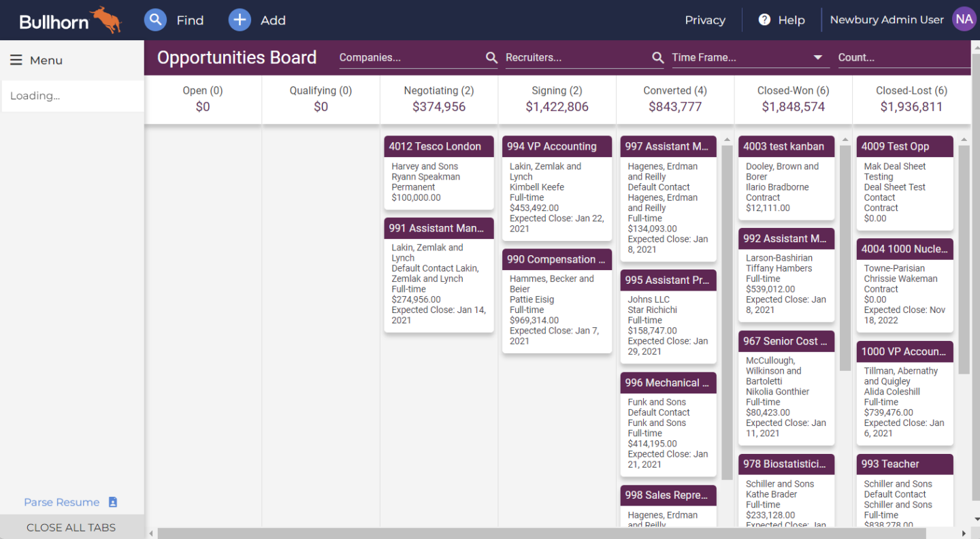The height and width of the screenshot is (539, 980).
Task: Open the 978 Biostatistici... card
Action: tap(786, 491)
